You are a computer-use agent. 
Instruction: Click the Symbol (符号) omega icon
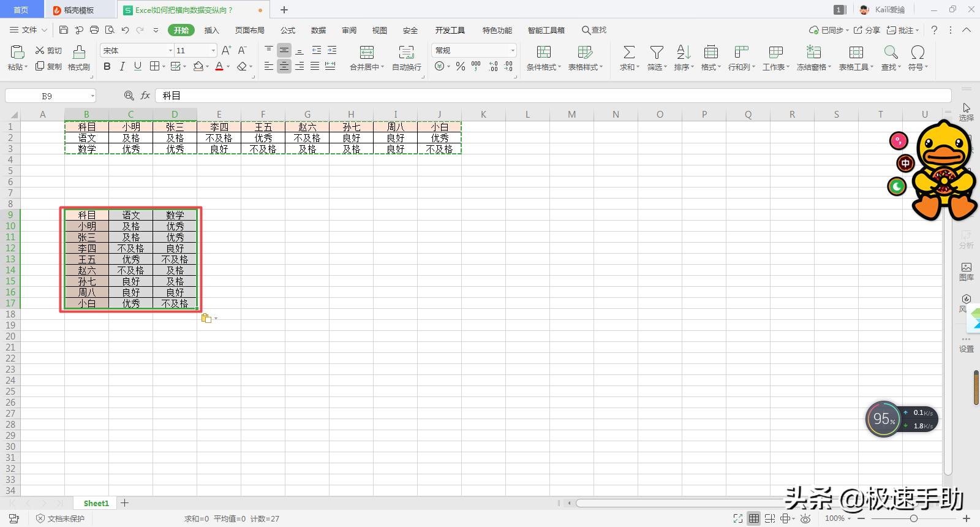click(x=918, y=53)
